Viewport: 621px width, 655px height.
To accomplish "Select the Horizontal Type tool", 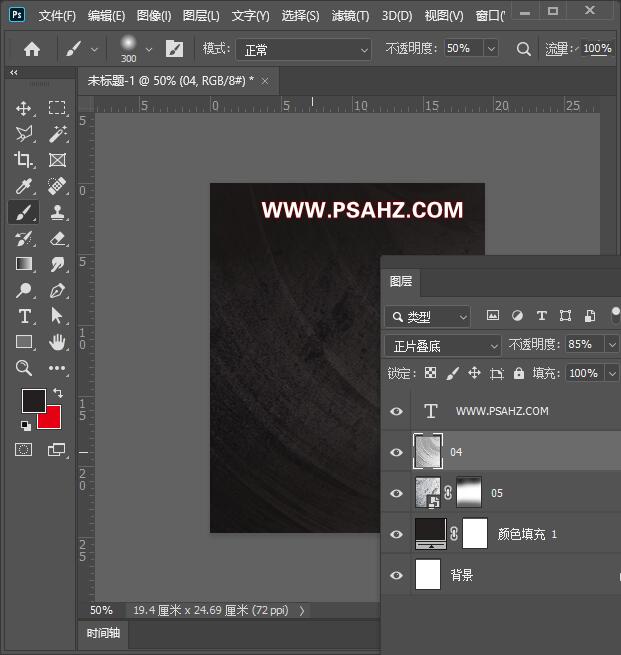I will tap(25, 316).
